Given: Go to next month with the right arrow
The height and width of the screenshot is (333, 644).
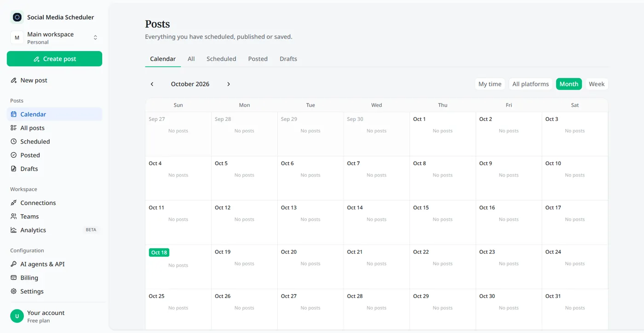Looking at the screenshot, I should (229, 84).
